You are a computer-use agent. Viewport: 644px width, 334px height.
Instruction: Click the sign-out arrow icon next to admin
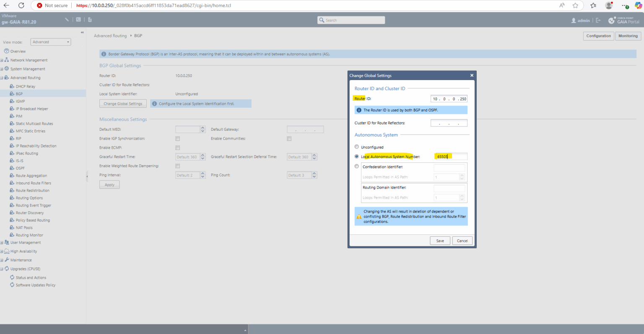point(598,20)
